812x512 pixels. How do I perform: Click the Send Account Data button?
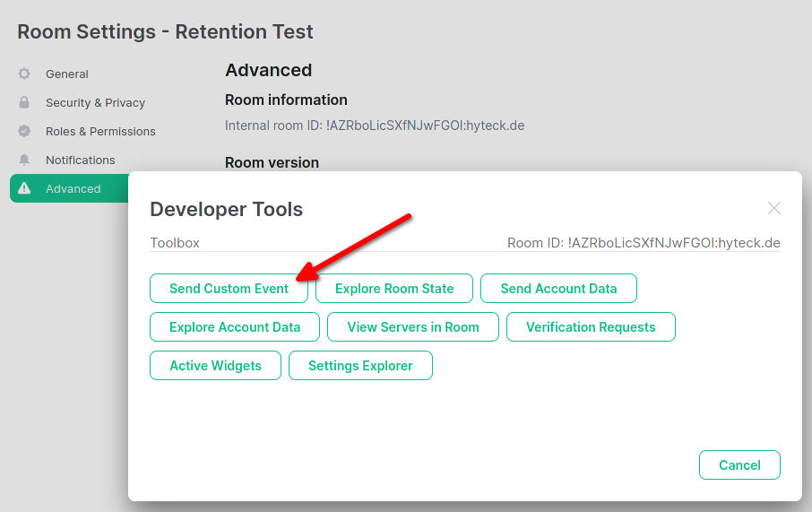[x=558, y=289]
